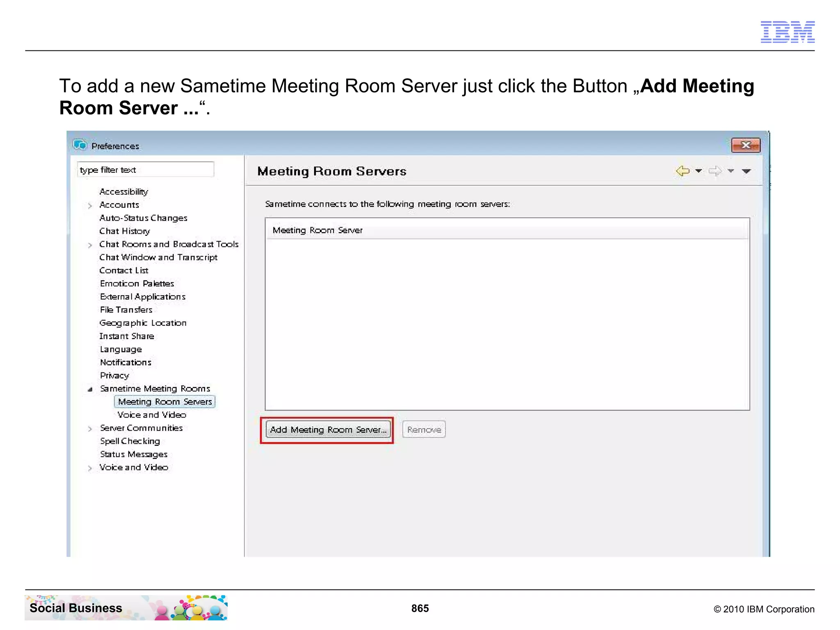Open Voice and Video under Meeting Rooms
The width and height of the screenshot is (840, 630).
click(x=152, y=415)
